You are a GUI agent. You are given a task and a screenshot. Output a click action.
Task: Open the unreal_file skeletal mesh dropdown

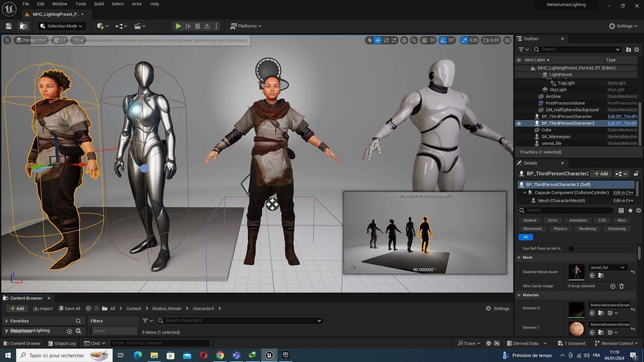(x=607, y=267)
